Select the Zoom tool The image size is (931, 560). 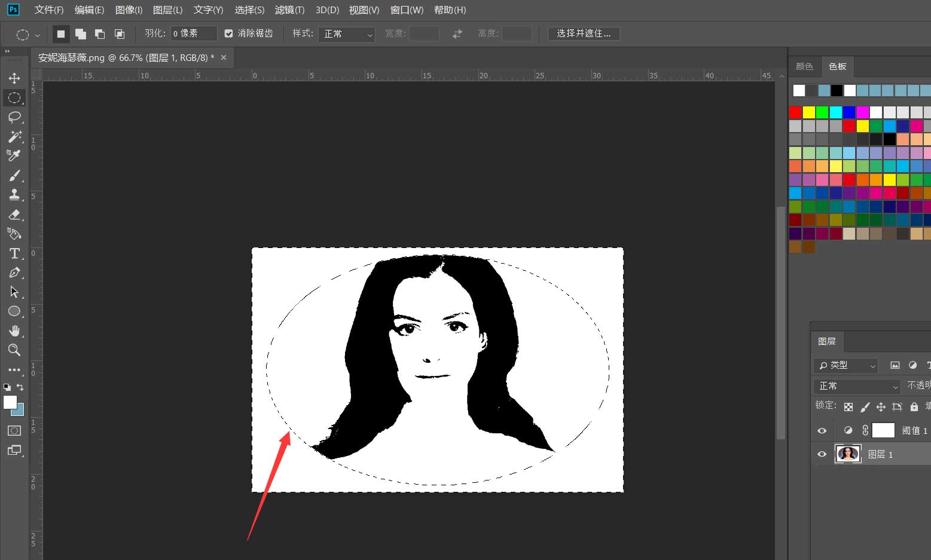[x=14, y=350]
